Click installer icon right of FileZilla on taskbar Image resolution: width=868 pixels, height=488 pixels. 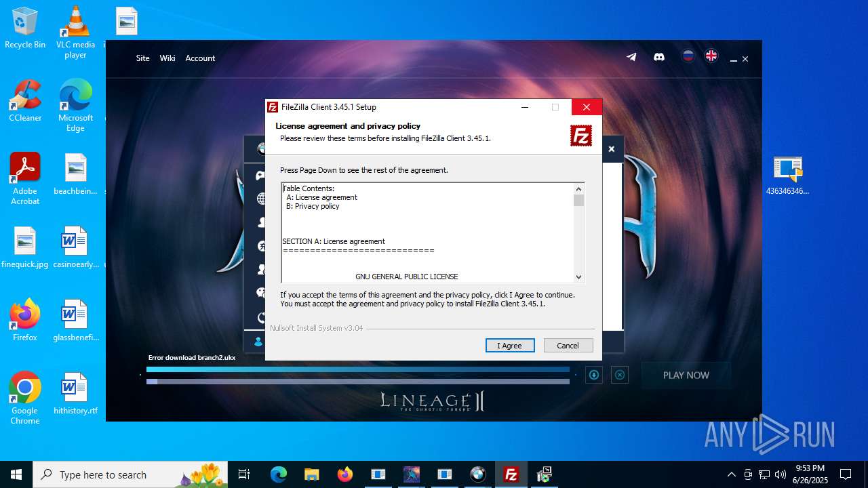pos(544,474)
